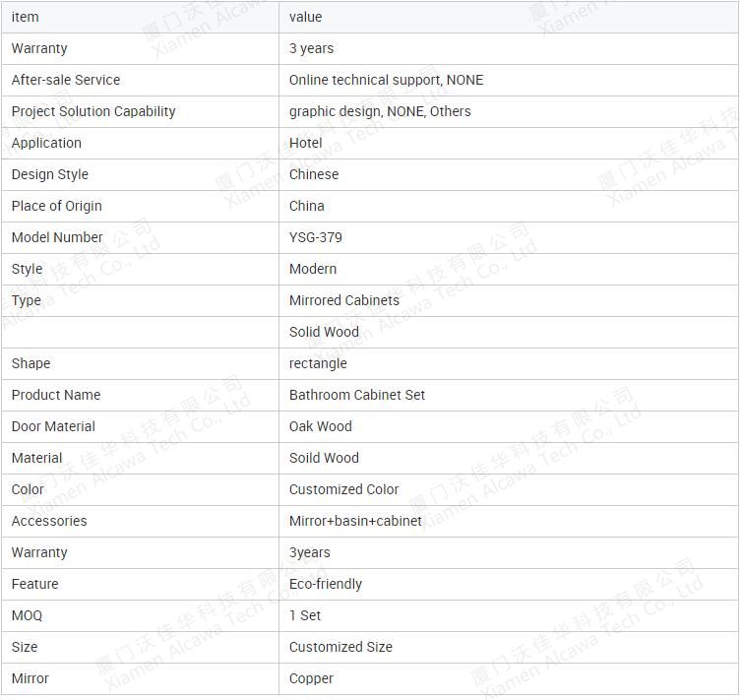742x700 pixels.
Task: Select the MOQ '1 Set' value
Action: pos(305,615)
